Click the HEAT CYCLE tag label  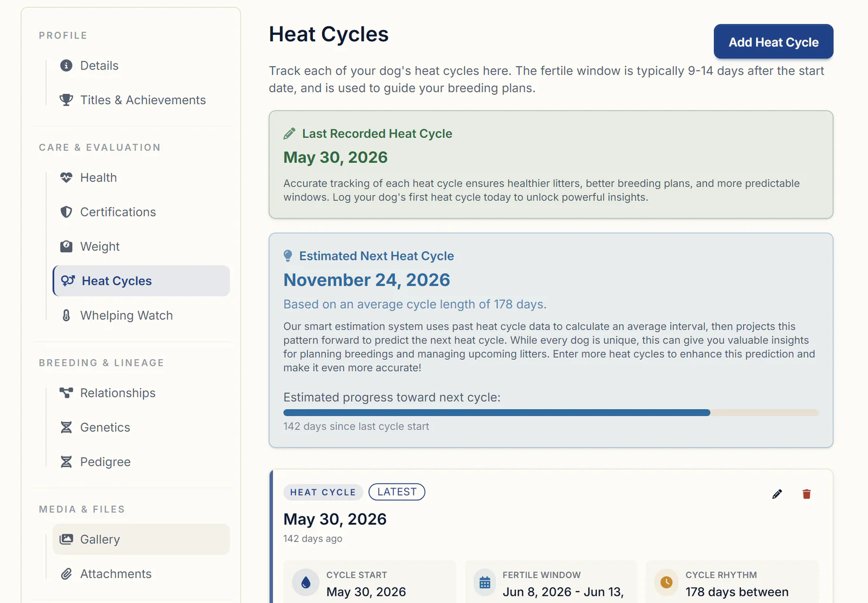pos(323,492)
